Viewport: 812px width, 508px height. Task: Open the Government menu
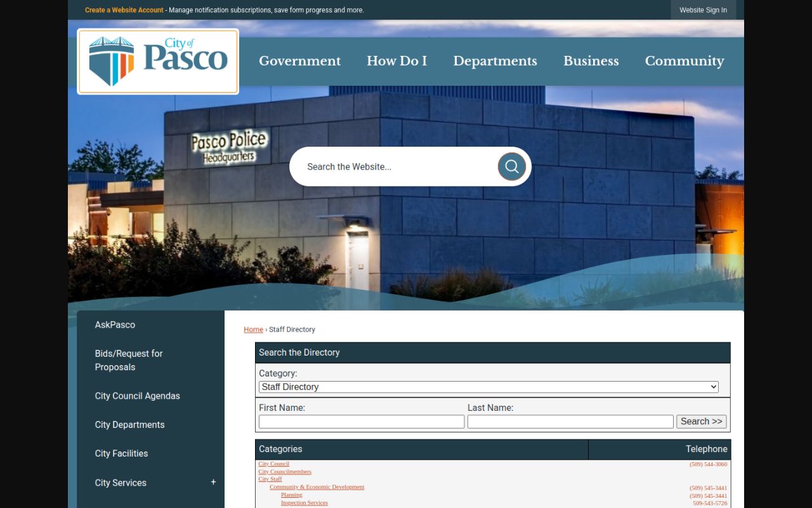(x=300, y=61)
